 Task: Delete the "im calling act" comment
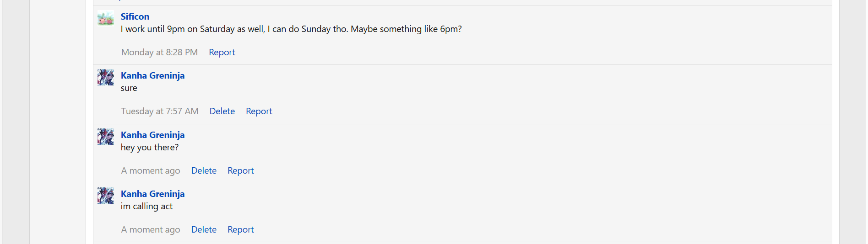tap(204, 229)
